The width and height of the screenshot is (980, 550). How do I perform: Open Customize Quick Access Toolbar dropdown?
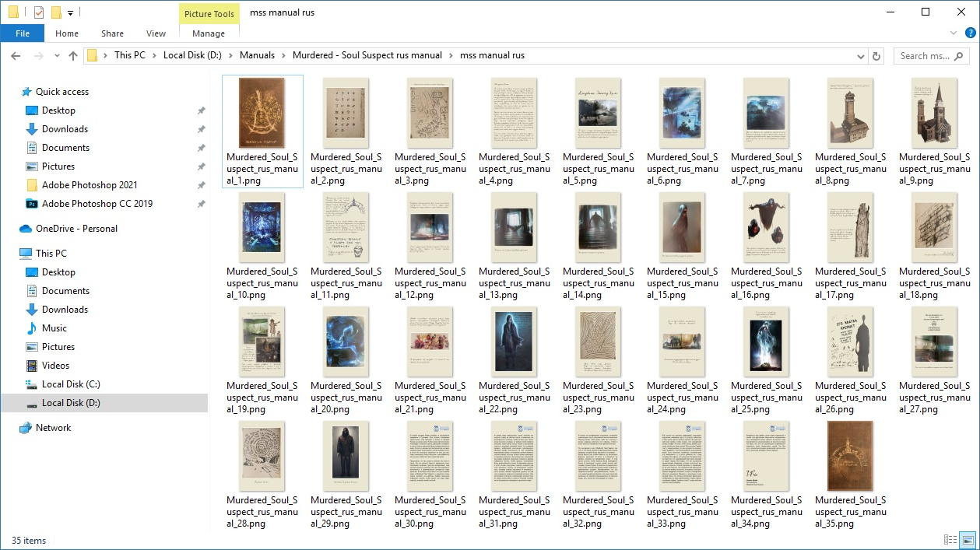[70, 12]
